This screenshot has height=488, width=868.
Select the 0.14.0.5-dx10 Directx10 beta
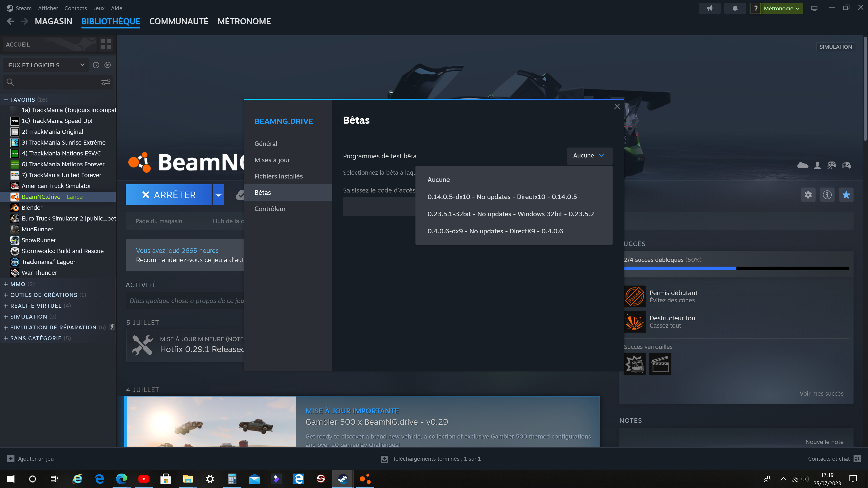point(514,197)
